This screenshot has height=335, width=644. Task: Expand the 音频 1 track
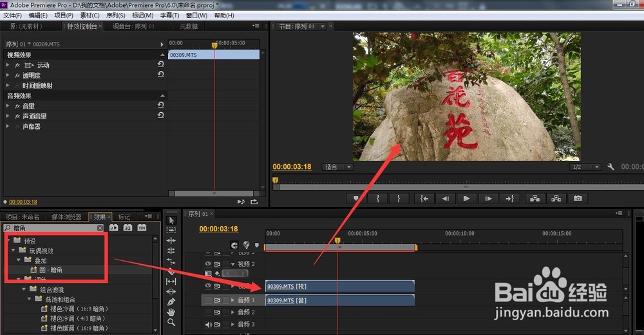tap(232, 300)
